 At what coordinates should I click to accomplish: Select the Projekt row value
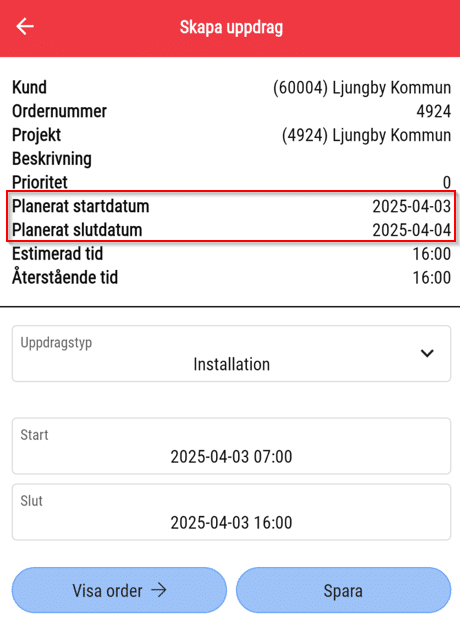coord(366,135)
